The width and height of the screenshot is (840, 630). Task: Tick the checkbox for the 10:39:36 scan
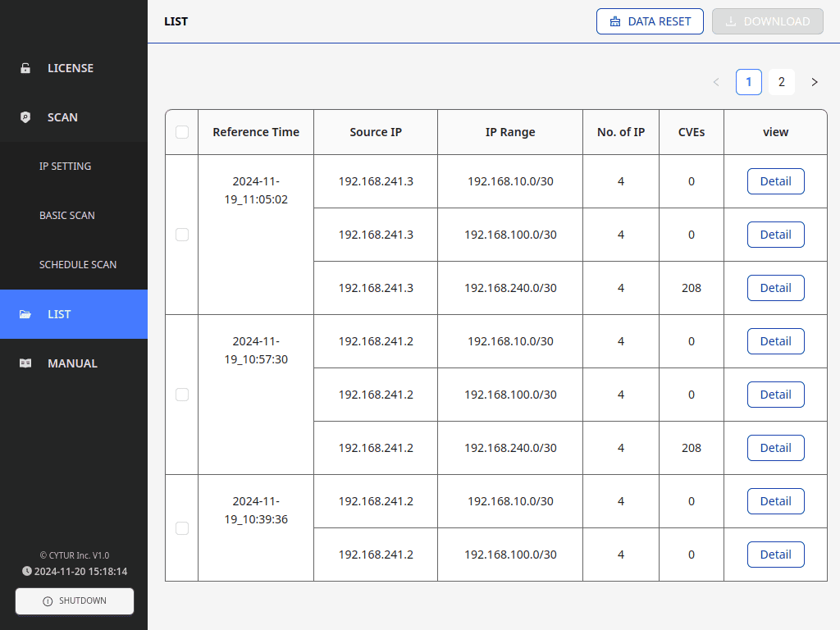point(182,528)
